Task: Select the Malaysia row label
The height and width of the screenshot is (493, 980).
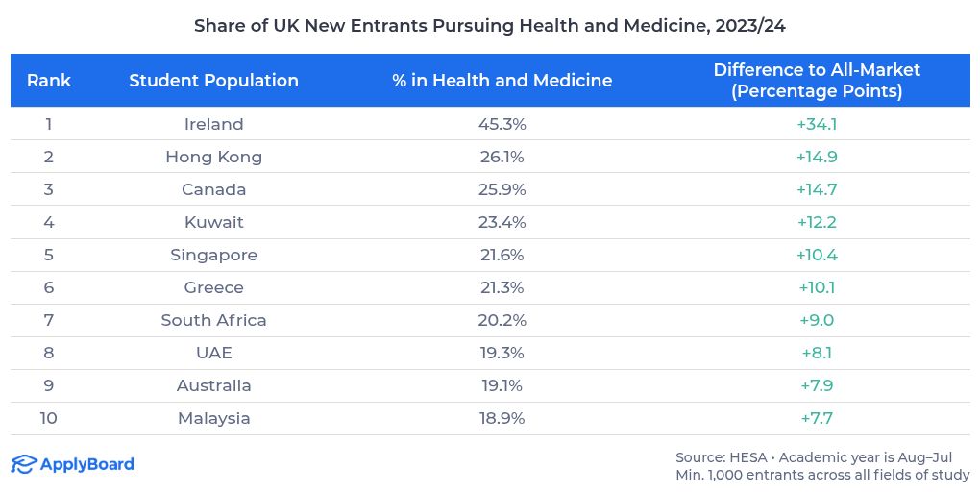Action: click(x=213, y=418)
